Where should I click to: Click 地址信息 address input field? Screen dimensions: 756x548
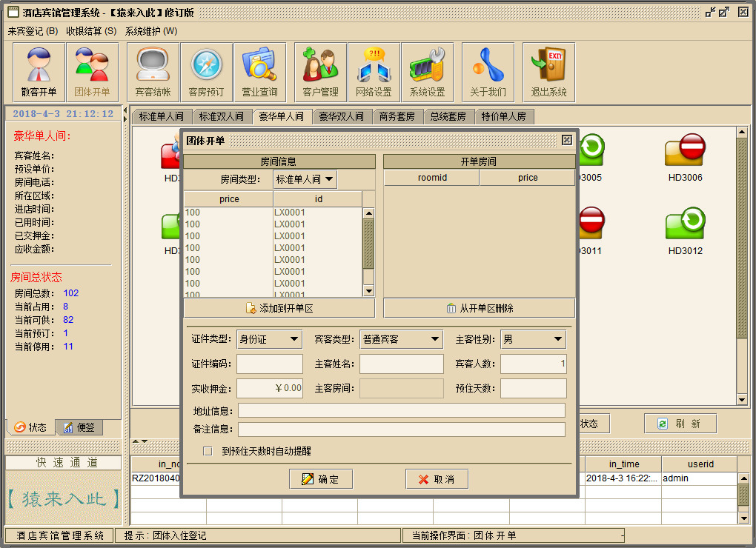402,410
